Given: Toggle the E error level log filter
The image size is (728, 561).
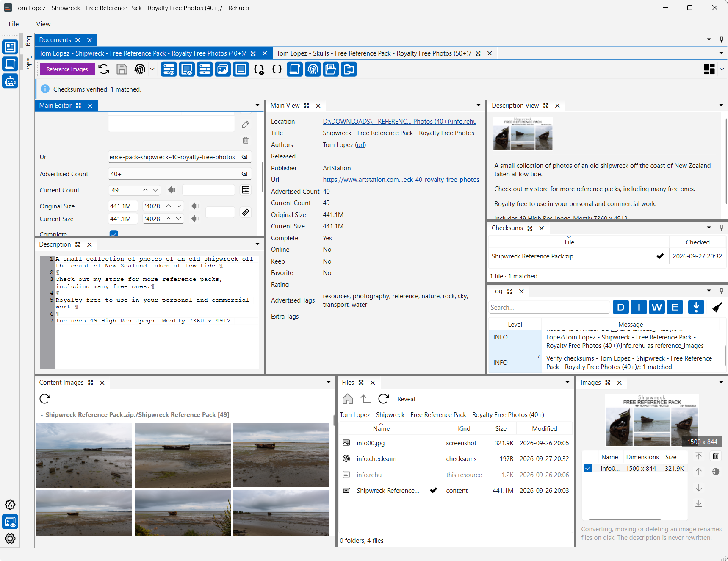Looking at the screenshot, I should click(x=675, y=307).
